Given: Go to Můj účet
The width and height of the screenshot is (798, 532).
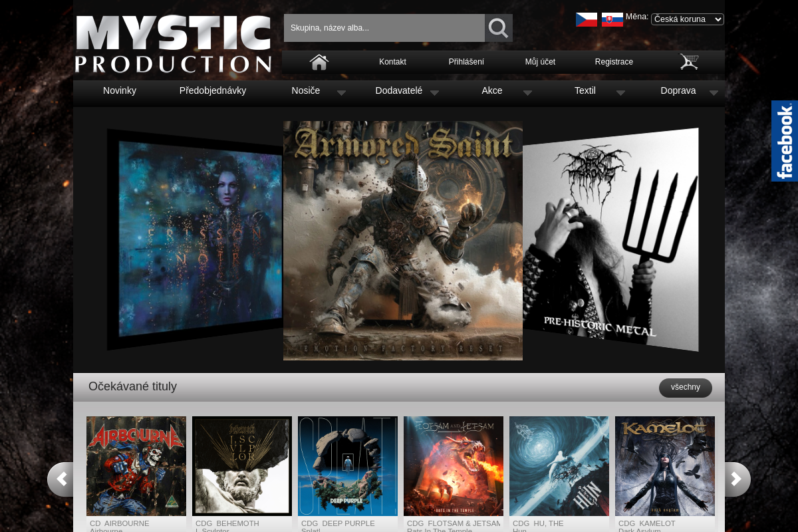Looking at the screenshot, I should [x=540, y=62].
